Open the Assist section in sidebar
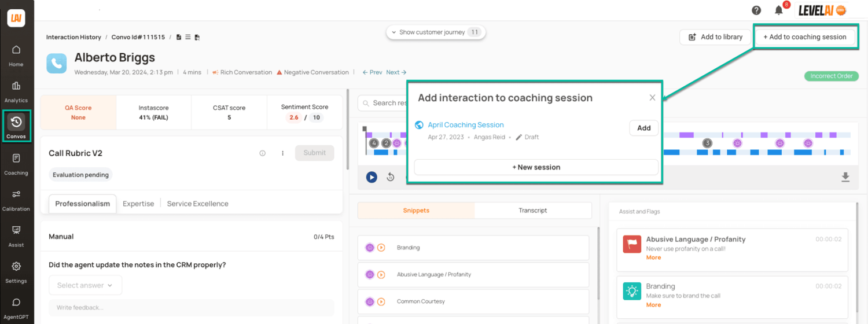The image size is (868, 324). 16,236
